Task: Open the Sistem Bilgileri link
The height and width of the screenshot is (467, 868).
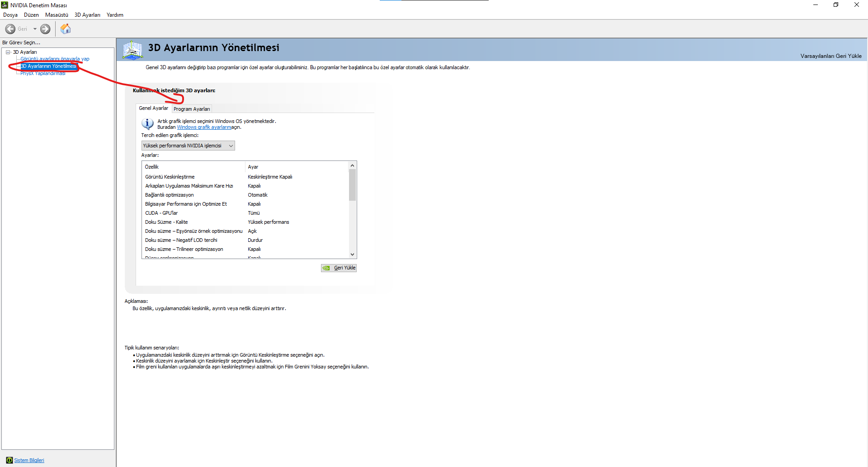Action: pos(29,460)
